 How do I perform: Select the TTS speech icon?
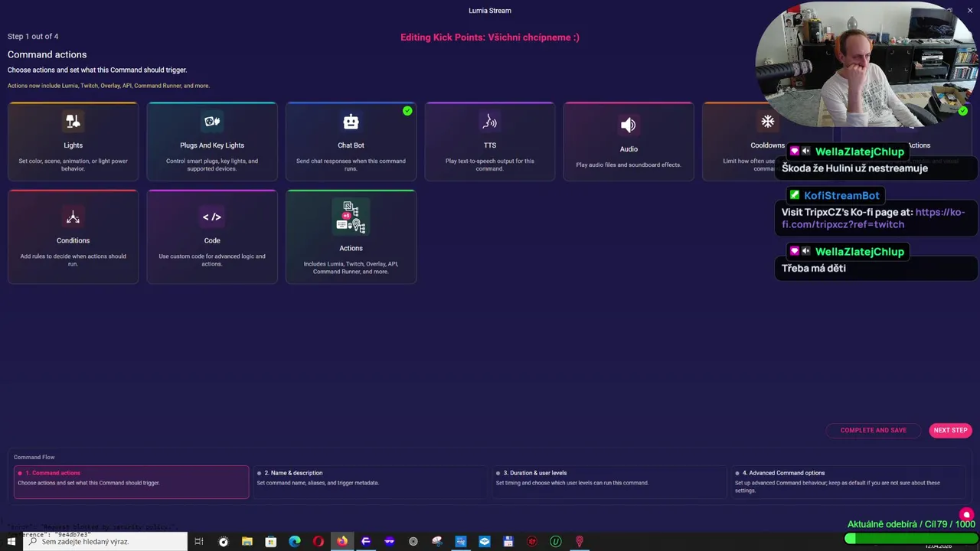pyautogui.click(x=490, y=122)
